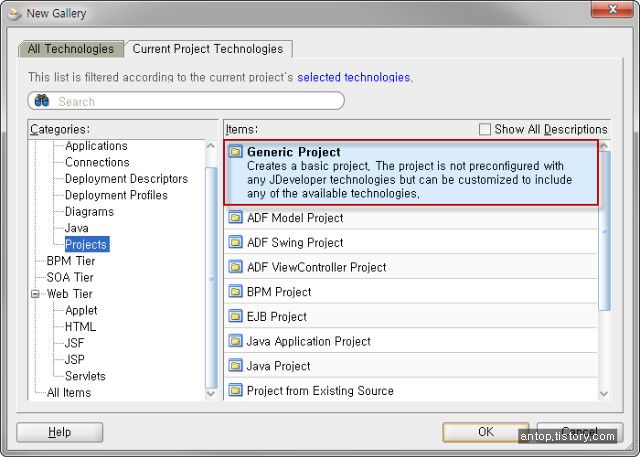Click the OK button
The image size is (640, 457).
(486, 432)
